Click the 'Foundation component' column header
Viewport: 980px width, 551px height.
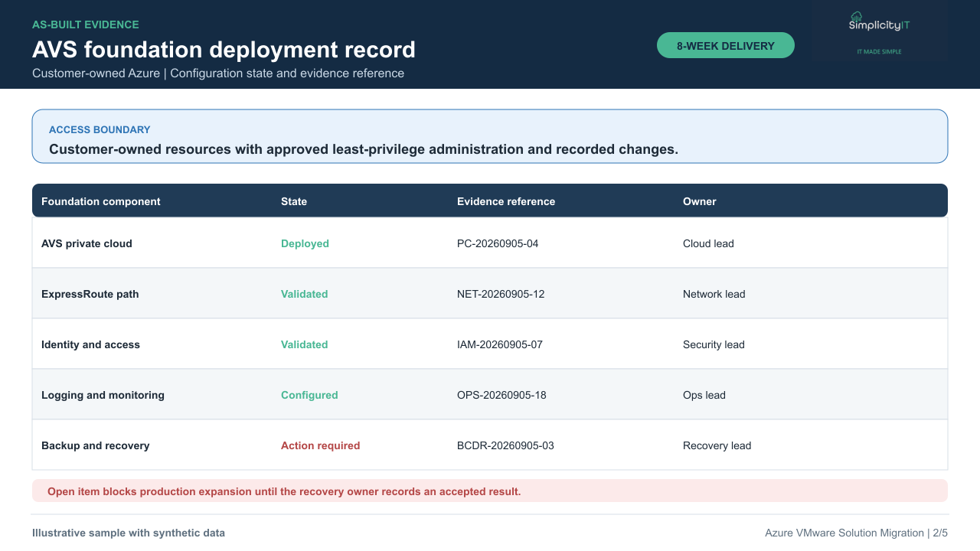(x=101, y=201)
